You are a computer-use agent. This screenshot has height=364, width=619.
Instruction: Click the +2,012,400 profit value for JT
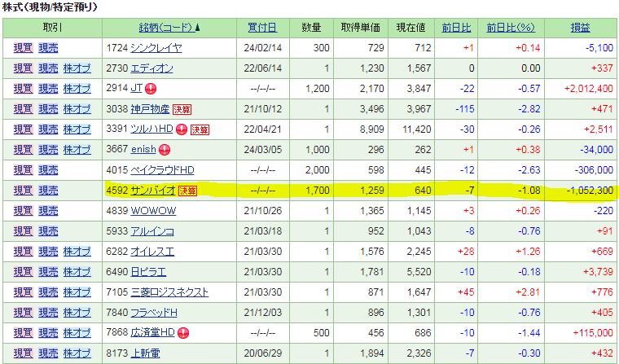pos(588,89)
